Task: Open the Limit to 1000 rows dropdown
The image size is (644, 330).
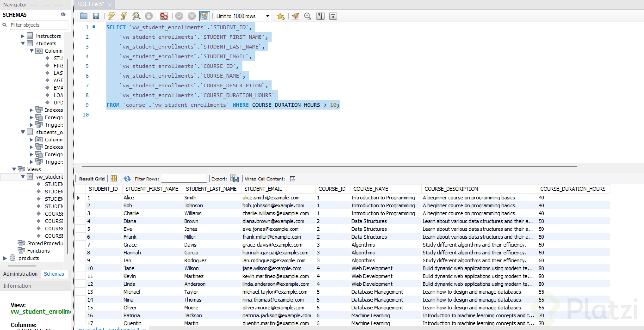Action: 267,16
